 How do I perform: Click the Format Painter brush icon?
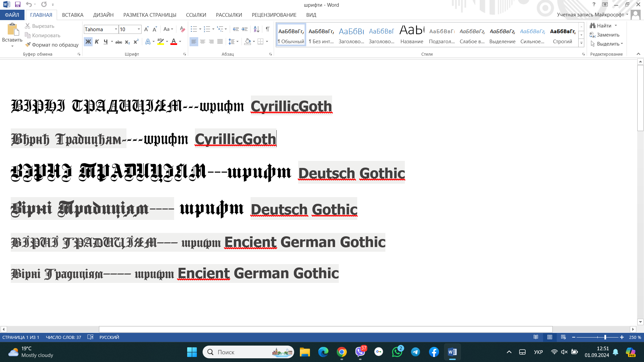coord(28,45)
